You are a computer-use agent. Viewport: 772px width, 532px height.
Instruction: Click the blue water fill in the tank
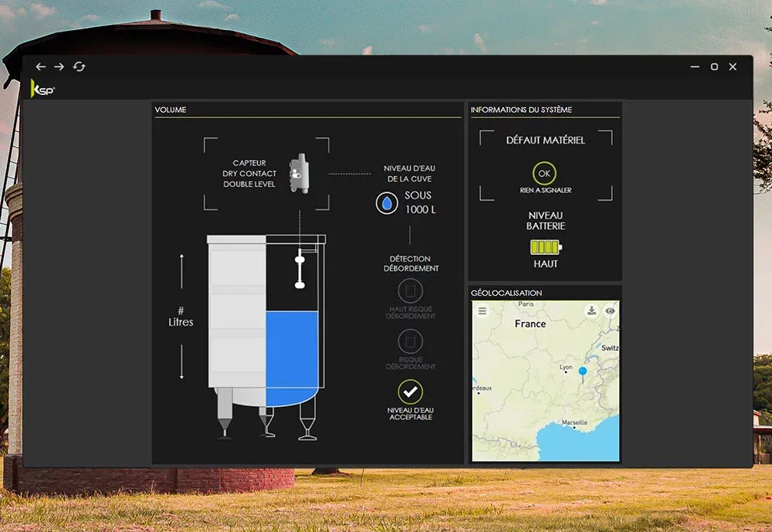click(x=292, y=355)
